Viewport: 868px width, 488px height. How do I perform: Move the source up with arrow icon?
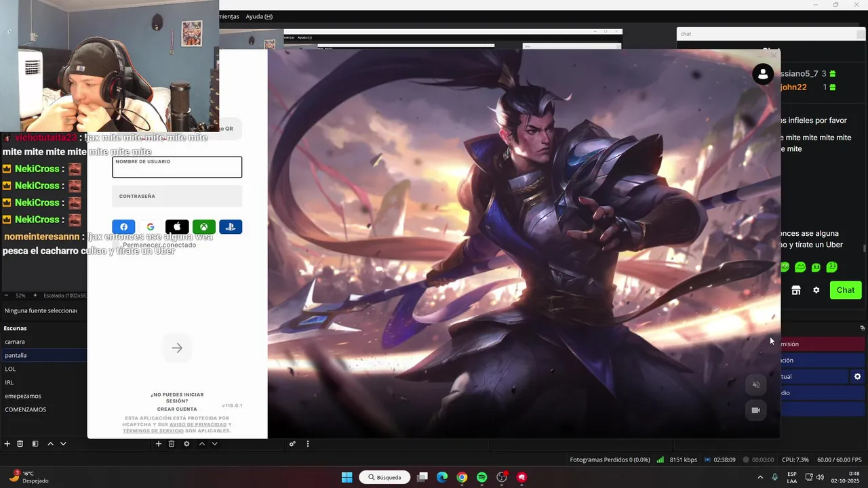(x=201, y=444)
